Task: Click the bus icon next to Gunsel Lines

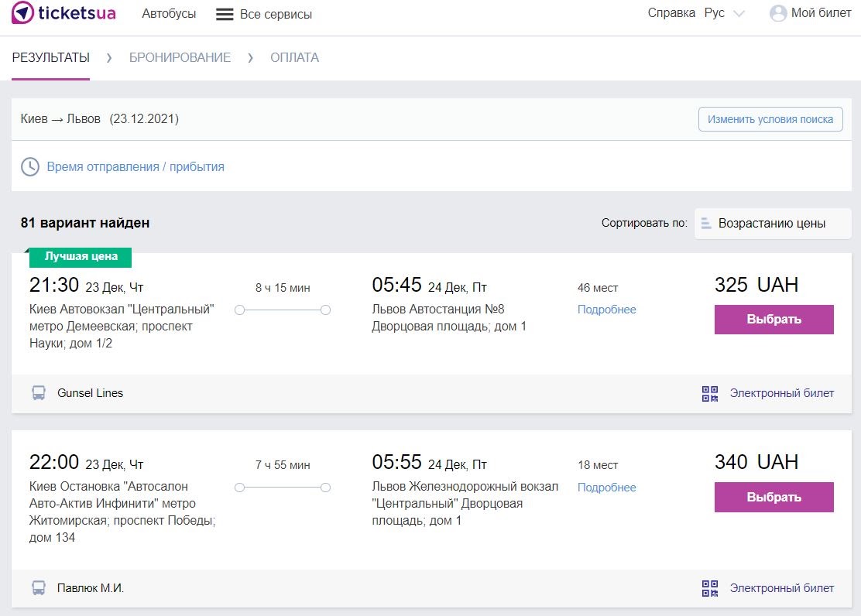Action: 39,393
